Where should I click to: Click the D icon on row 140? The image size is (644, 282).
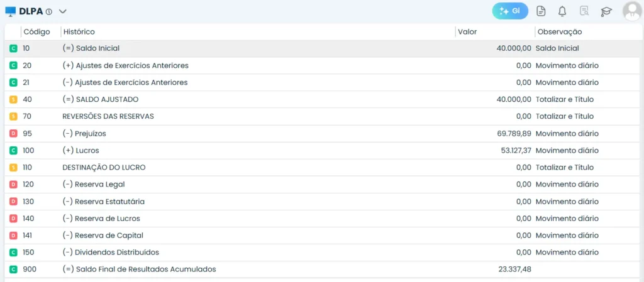pos(14,219)
